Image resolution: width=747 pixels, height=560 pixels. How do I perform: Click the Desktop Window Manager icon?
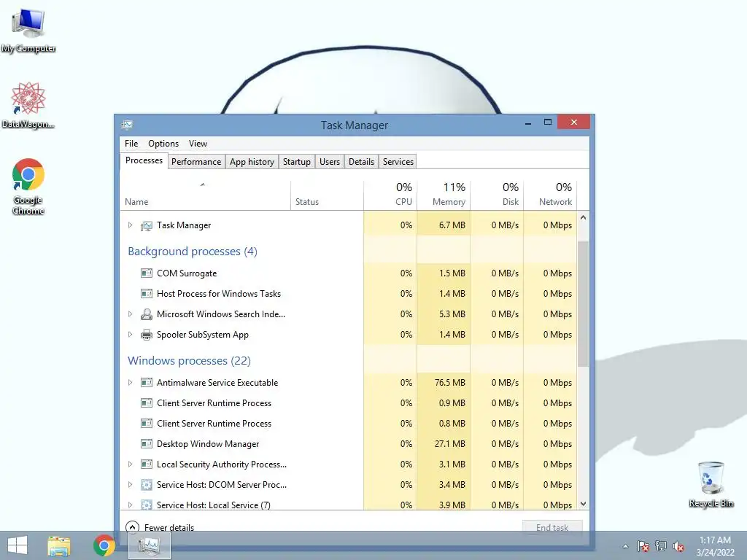point(146,444)
